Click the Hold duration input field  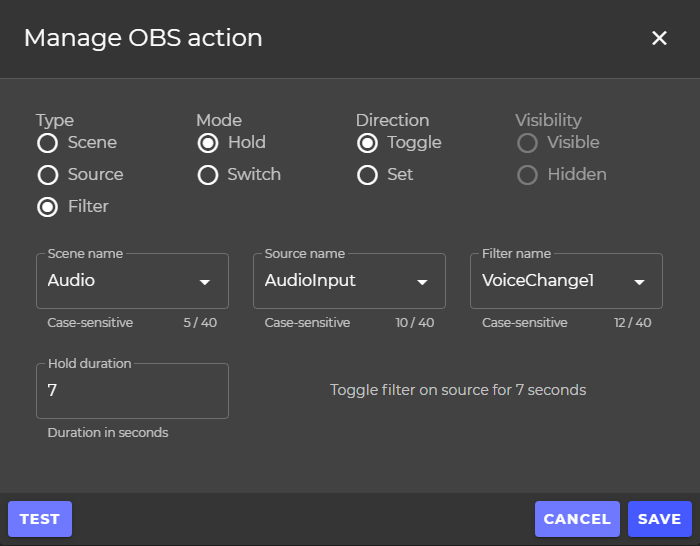tap(132, 391)
